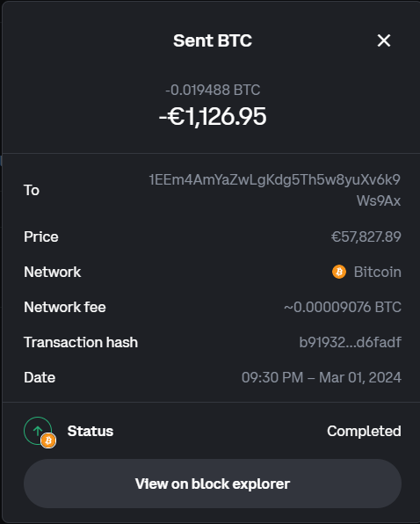Close the Sent BTC dialog
Screen dimensions: 420x524
384,40
